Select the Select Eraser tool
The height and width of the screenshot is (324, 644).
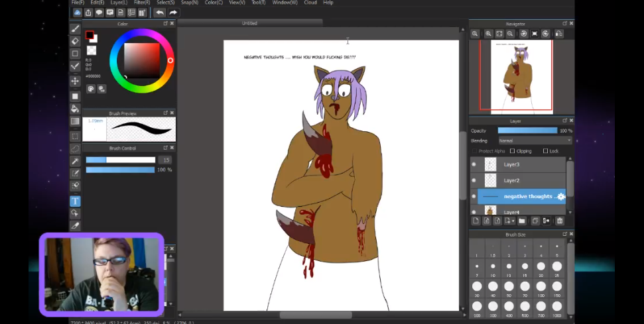(75, 186)
